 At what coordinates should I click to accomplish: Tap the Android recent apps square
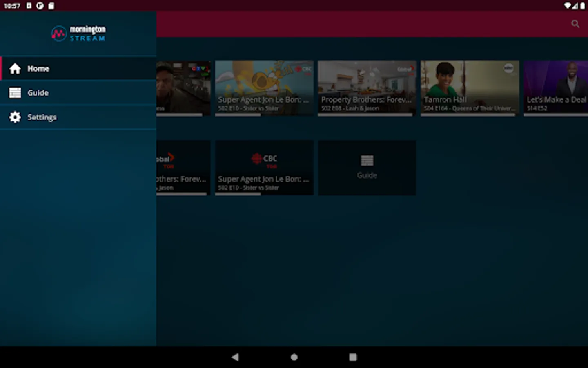pos(353,357)
